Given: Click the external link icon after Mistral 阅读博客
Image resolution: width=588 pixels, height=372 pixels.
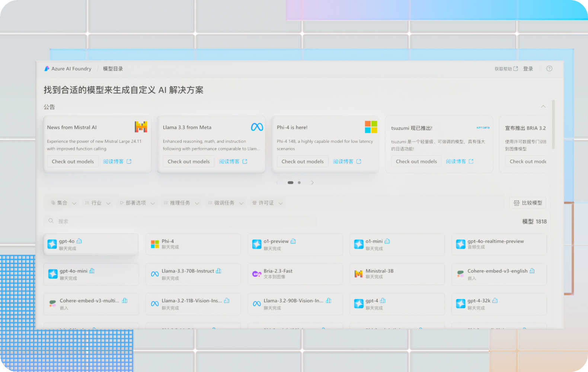Looking at the screenshot, I should 129,161.
